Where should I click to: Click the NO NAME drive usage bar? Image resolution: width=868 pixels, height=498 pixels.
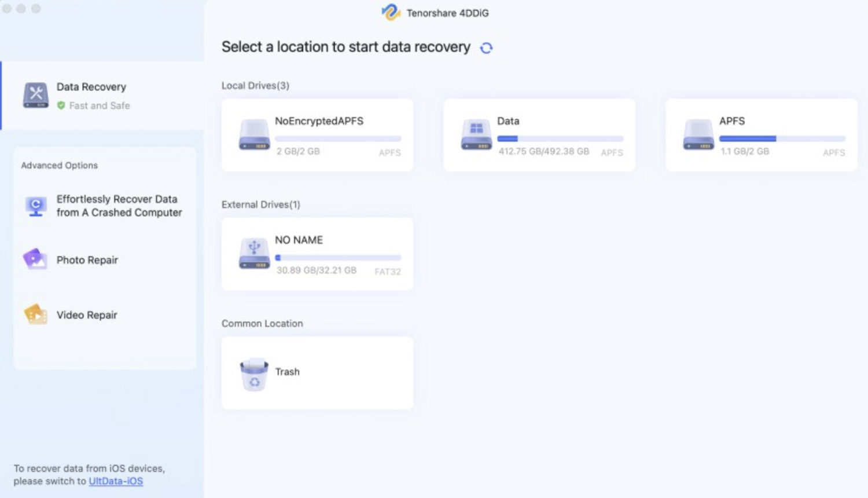tap(338, 258)
